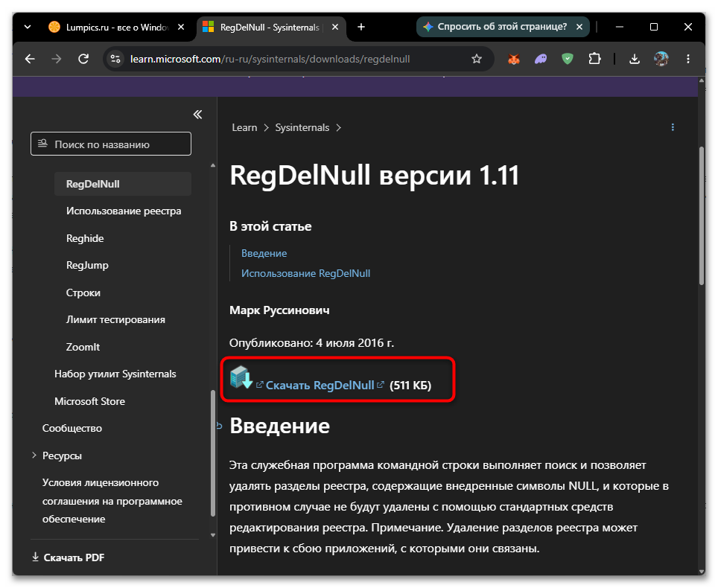Click 'Скачать PDF' at sidebar bottom
Image resolution: width=718 pixels, height=588 pixels.
(x=69, y=557)
